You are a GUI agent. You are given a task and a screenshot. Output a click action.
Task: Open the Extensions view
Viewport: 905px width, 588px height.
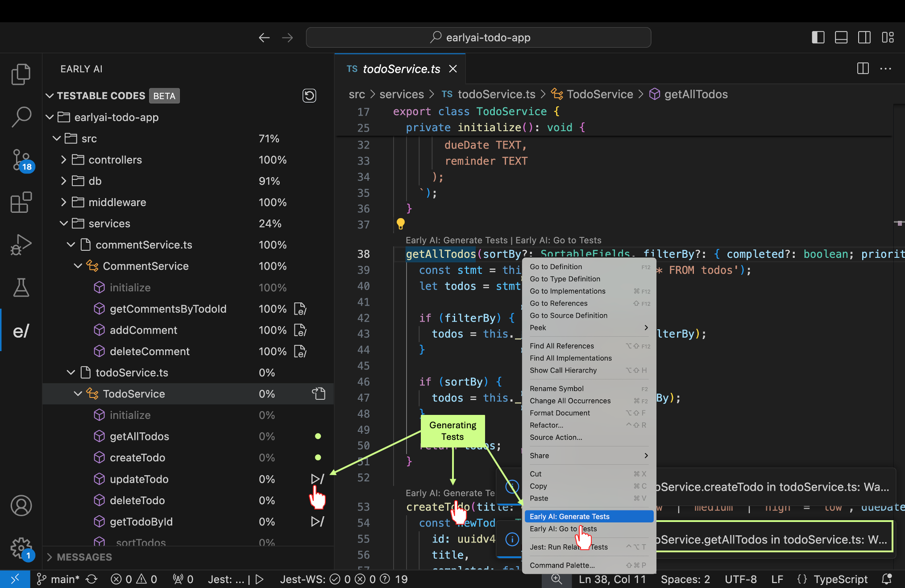tap(21, 203)
